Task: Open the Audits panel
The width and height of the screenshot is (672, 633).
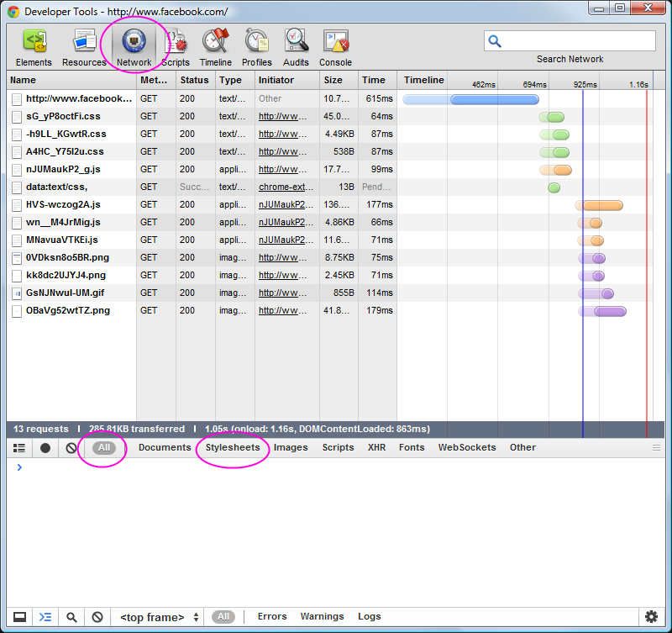Action: pos(296,48)
